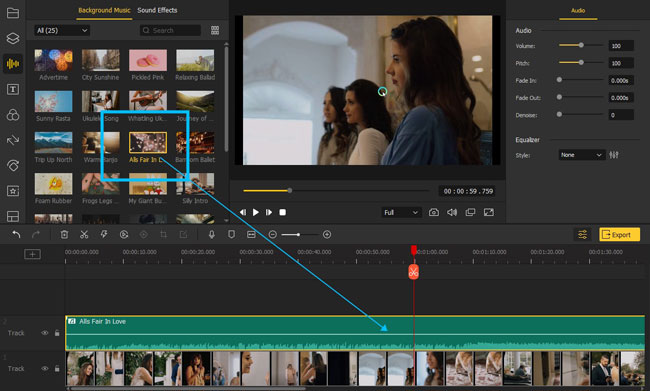Open the Full preview quality dropdown
Viewport: 650px width, 391px height.
(401, 212)
